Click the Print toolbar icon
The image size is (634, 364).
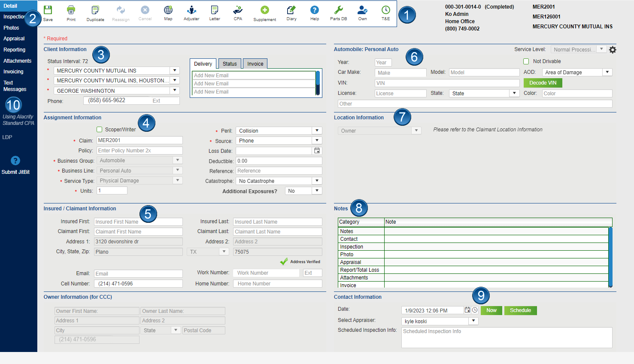tap(71, 10)
